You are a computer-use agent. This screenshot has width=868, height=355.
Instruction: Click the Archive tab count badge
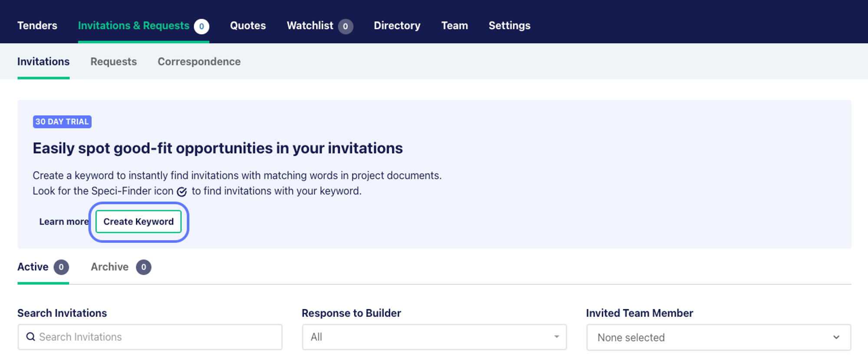pos(144,267)
